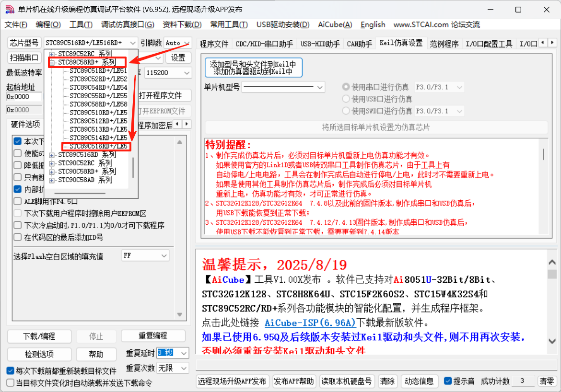The image size is (561, 392).
Task: Expand the STC90C58AD 系列 tree node
Action: click(x=52, y=180)
